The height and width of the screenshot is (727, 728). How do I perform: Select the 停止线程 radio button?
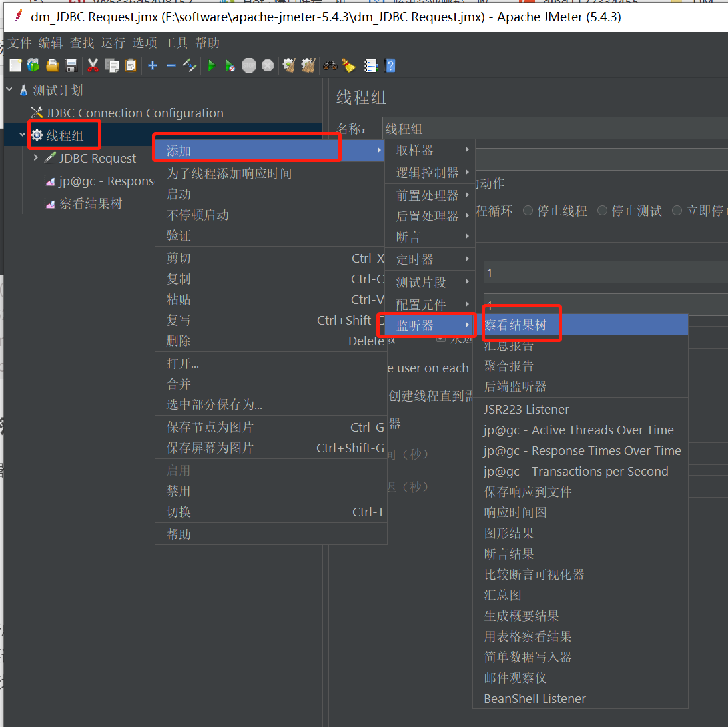coord(528,211)
